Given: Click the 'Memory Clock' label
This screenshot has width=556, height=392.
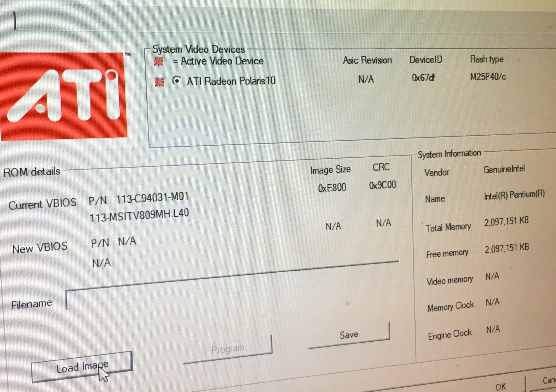Looking at the screenshot, I should (451, 306).
